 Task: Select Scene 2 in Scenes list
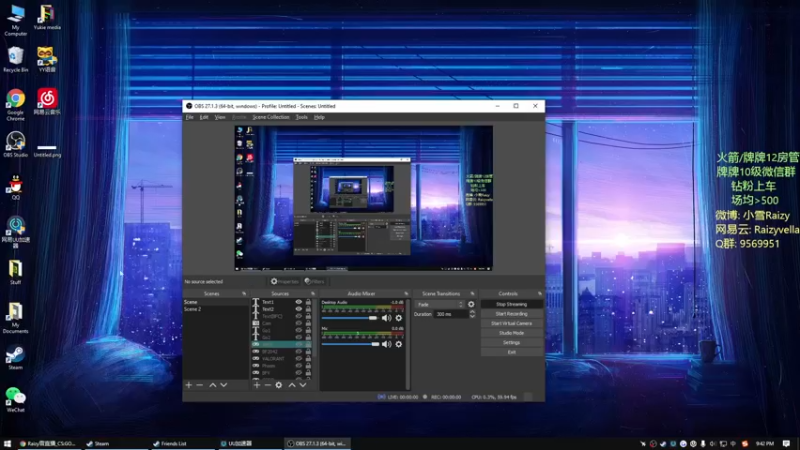click(x=216, y=309)
